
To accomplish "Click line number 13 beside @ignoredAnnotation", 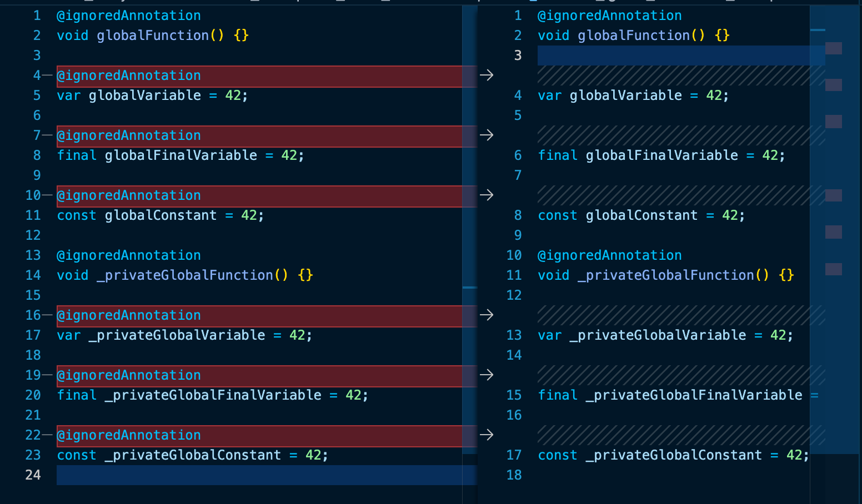I will (33, 255).
